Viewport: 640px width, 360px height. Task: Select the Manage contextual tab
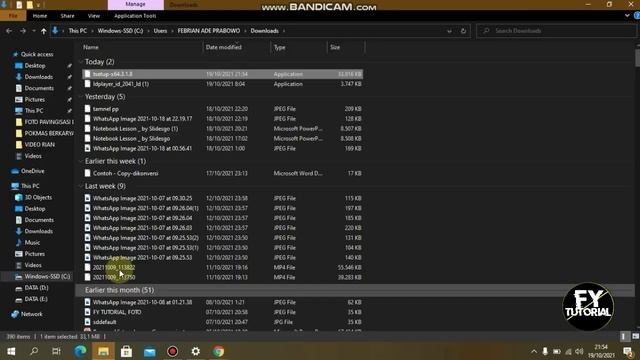coord(136,4)
